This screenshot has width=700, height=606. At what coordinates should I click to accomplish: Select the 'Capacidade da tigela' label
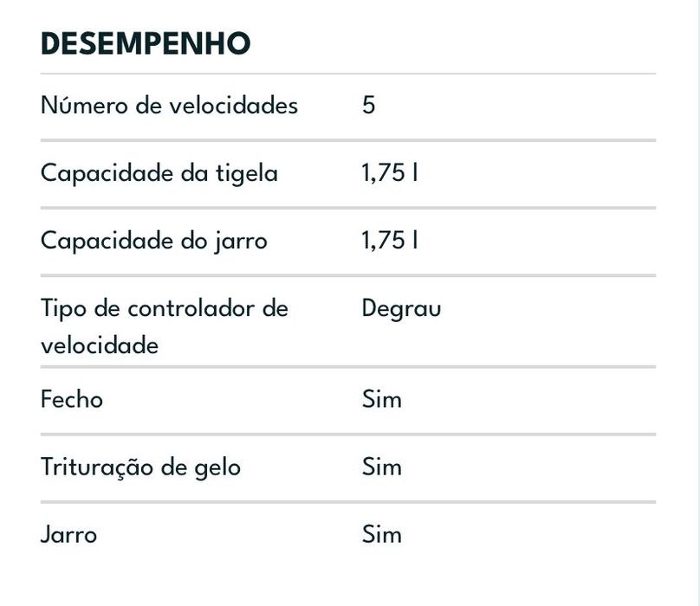click(x=159, y=173)
